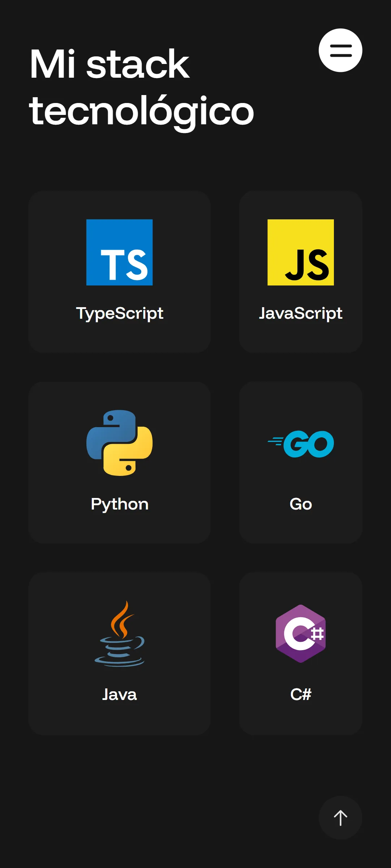The height and width of the screenshot is (868, 391).
Task: Click the "Go" label text
Action: point(301,504)
